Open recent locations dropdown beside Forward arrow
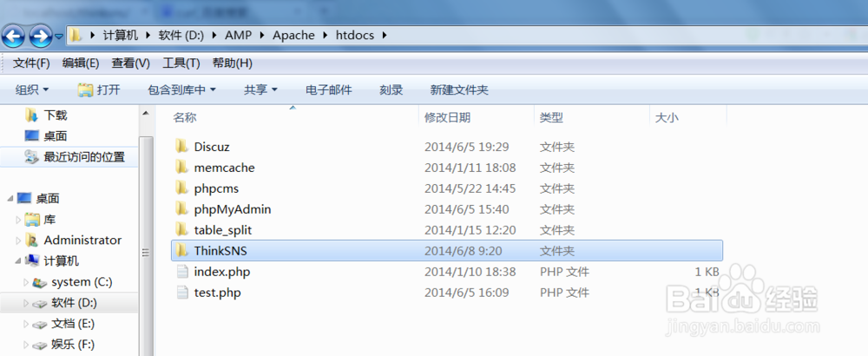 pyautogui.click(x=59, y=36)
